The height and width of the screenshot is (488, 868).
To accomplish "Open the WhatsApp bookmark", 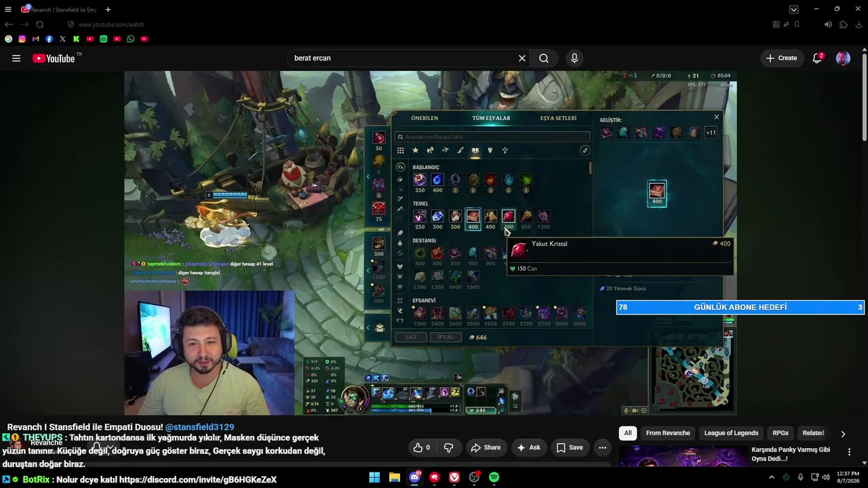I will tap(130, 39).
